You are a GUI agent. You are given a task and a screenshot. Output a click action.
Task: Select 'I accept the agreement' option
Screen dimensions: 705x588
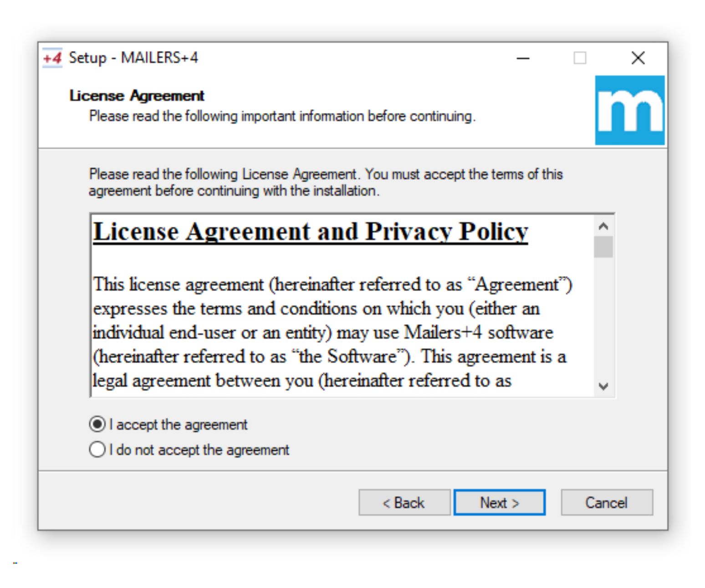pos(97,424)
